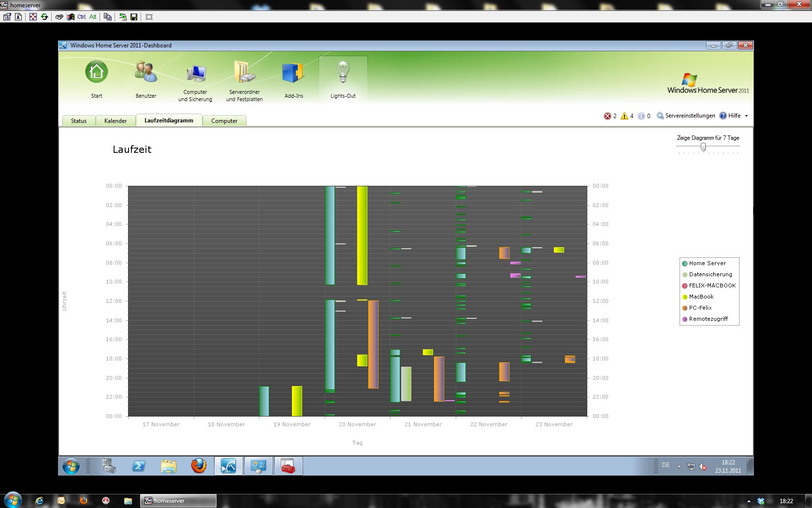Open remote clock showing 23.11.2011
The height and width of the screenshot is (508, 812).
728,466
